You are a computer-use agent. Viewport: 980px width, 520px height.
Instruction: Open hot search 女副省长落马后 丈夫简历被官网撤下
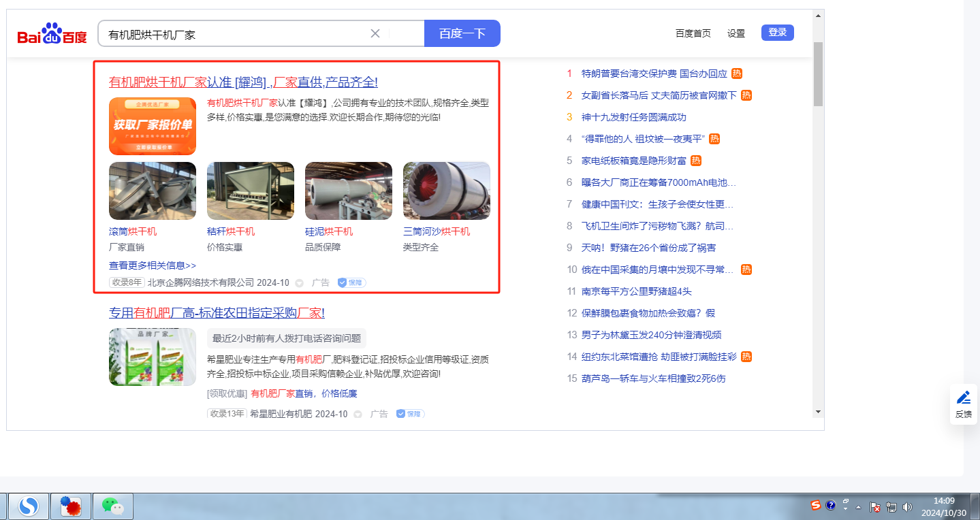click(659, 95)
